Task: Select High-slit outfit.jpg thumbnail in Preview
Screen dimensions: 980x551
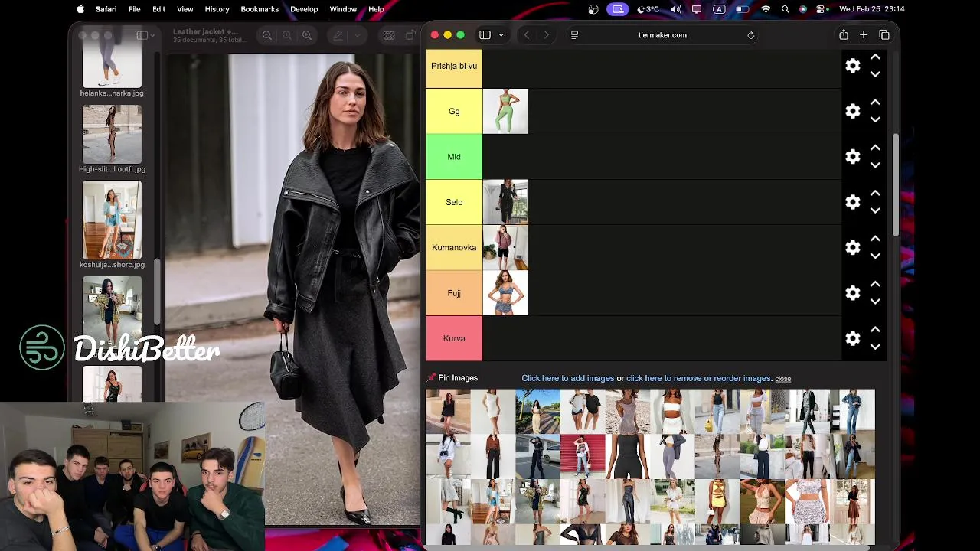Action: click(112, 134)
